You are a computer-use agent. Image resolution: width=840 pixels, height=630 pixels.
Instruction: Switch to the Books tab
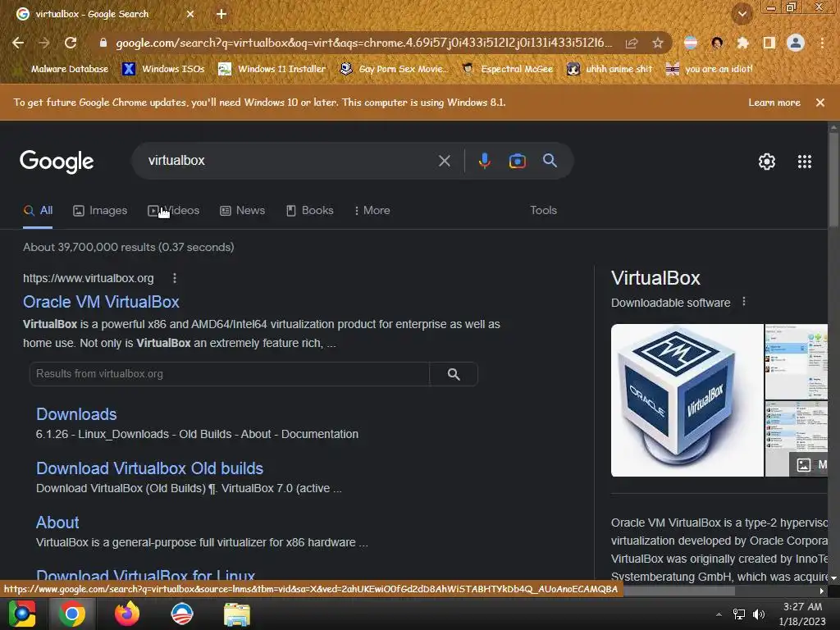pos(309,211)
